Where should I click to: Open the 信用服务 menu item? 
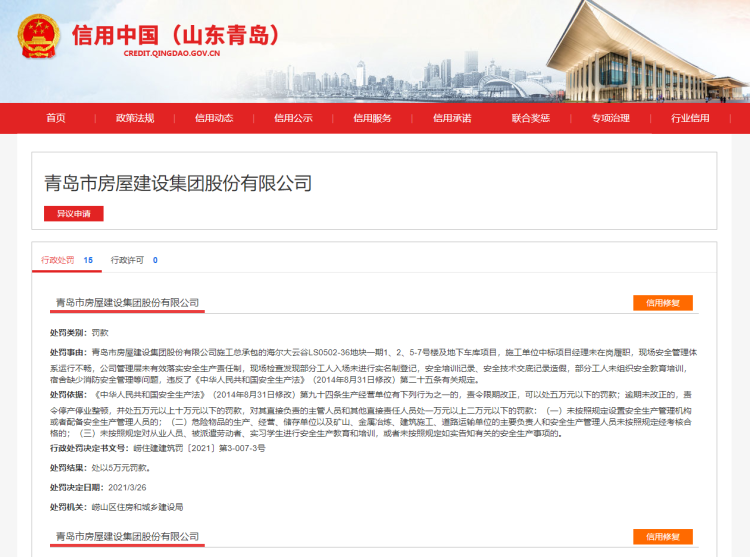click(372, 118)
